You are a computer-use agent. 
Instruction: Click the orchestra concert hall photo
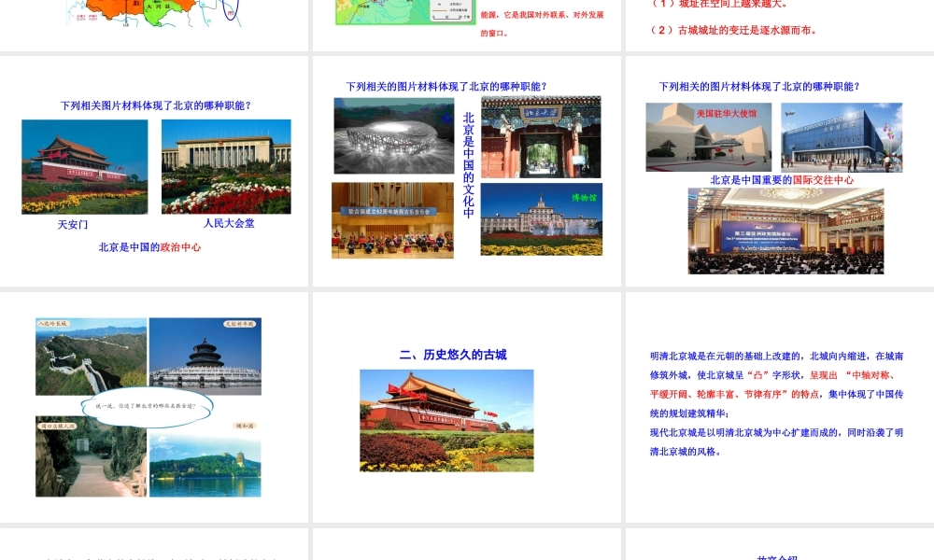pos(392,220)
